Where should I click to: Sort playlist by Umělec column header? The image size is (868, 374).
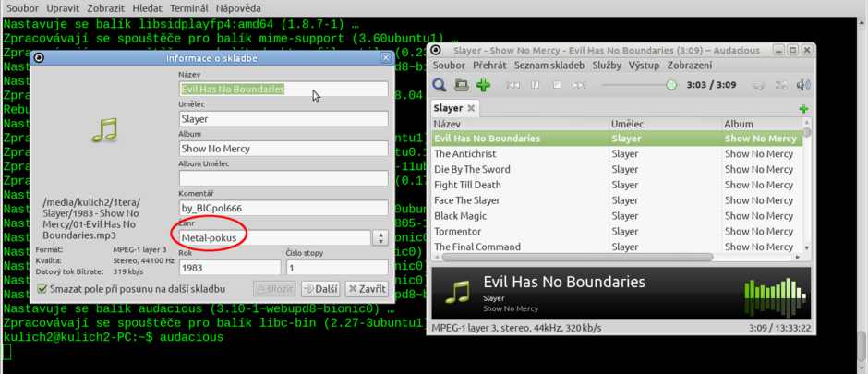(666, 124)
